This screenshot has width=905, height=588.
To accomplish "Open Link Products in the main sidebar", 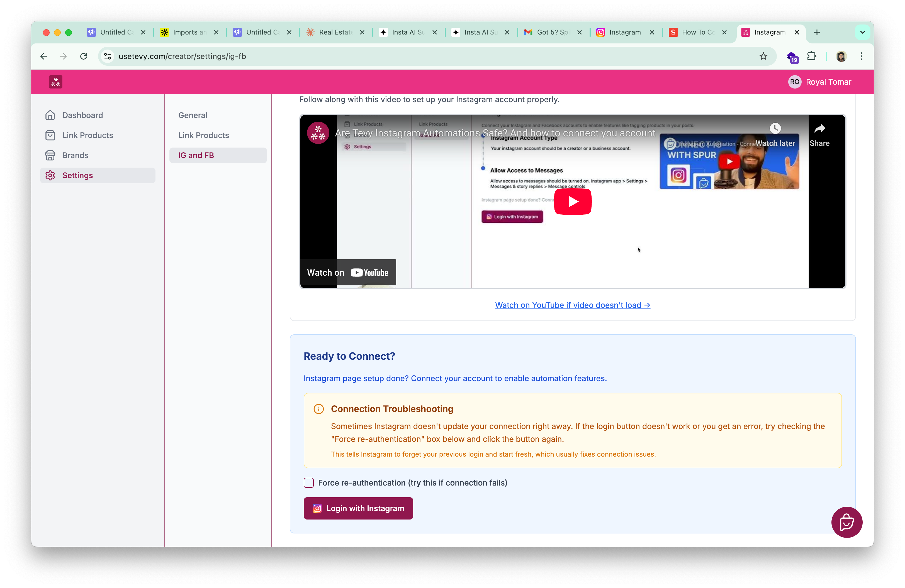I will click(98, 135).
